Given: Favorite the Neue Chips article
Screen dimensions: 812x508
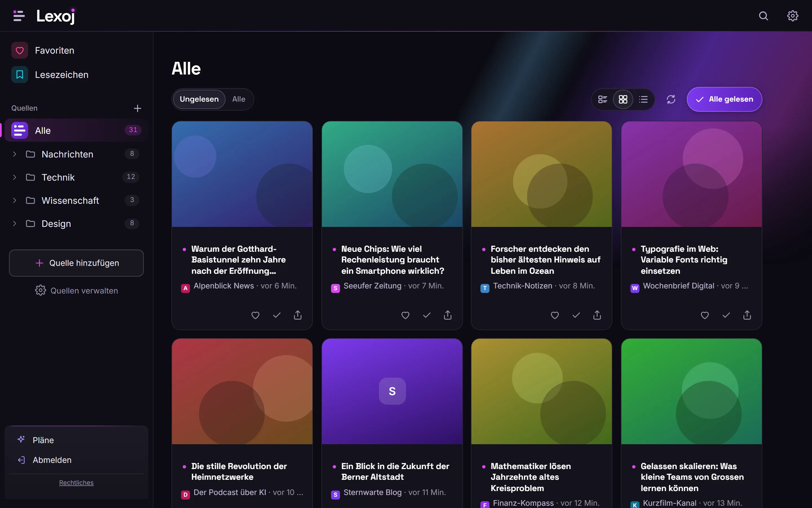Looking at the screenshot, I should [405, 315].
